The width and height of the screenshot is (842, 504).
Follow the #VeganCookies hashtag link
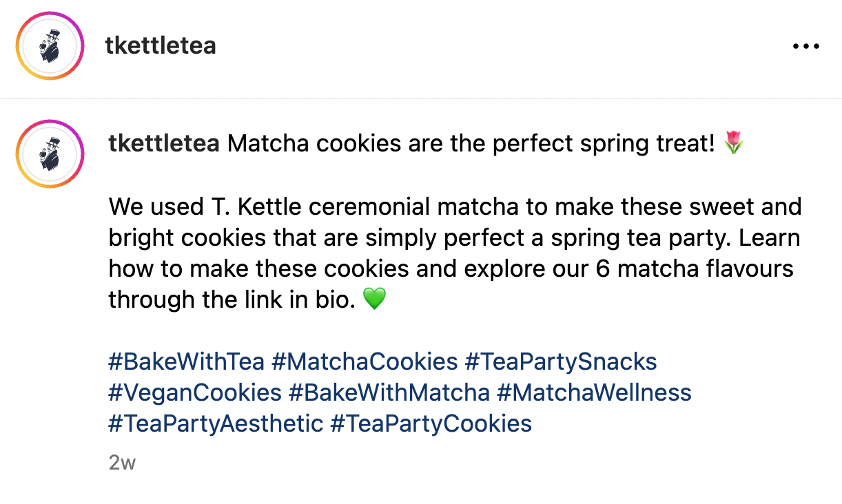195,392
